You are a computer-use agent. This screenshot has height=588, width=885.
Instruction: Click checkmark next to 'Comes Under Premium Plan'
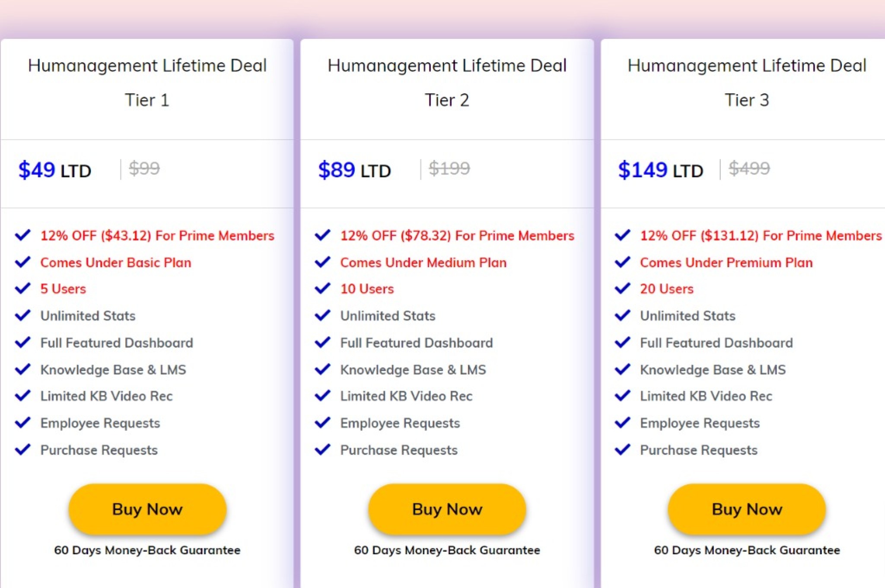[x=622, y=262]
